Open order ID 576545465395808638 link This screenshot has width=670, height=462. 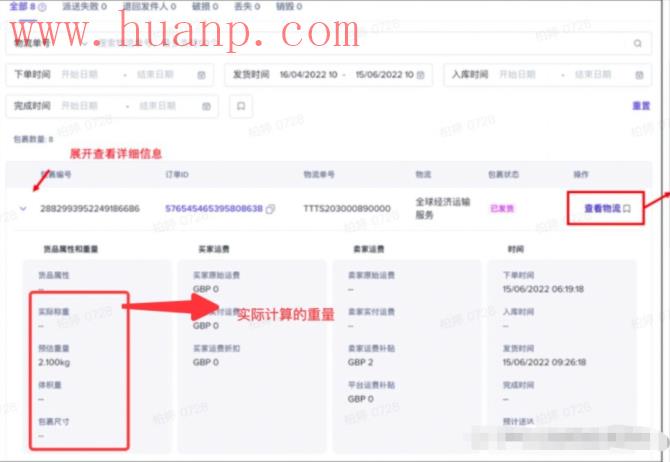click(x=214, y=209)
